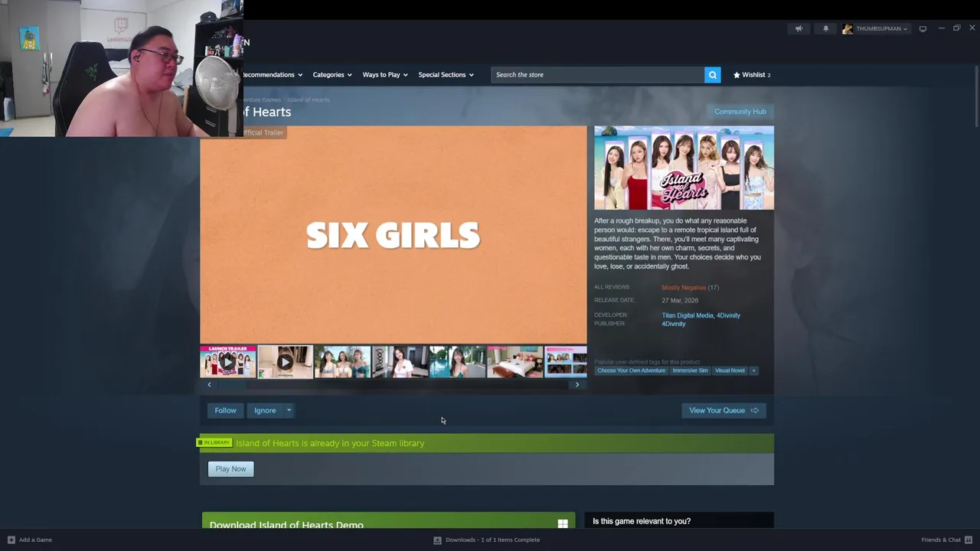Open the Mostly Negative reviews link
Image resolution: width=980 pixels, height=551 pixels.
[x=684, y=288]
